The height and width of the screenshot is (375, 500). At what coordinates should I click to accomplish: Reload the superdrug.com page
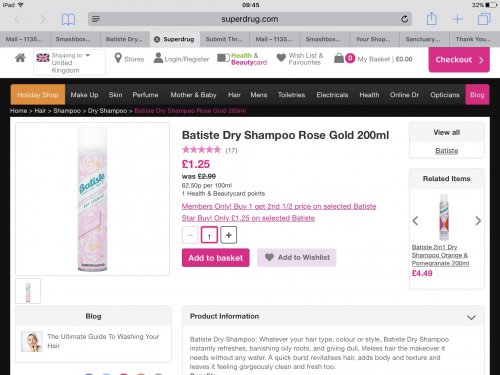point(405,19)
